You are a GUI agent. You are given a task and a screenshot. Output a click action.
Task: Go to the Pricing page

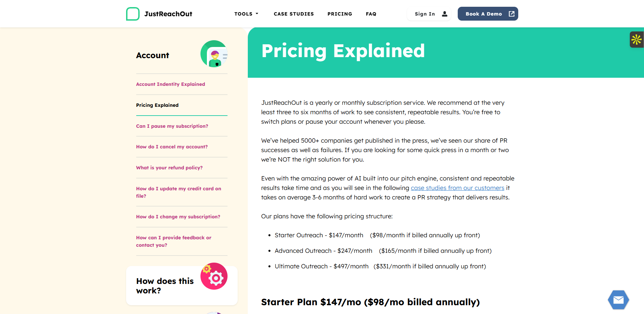click(340, 14)
